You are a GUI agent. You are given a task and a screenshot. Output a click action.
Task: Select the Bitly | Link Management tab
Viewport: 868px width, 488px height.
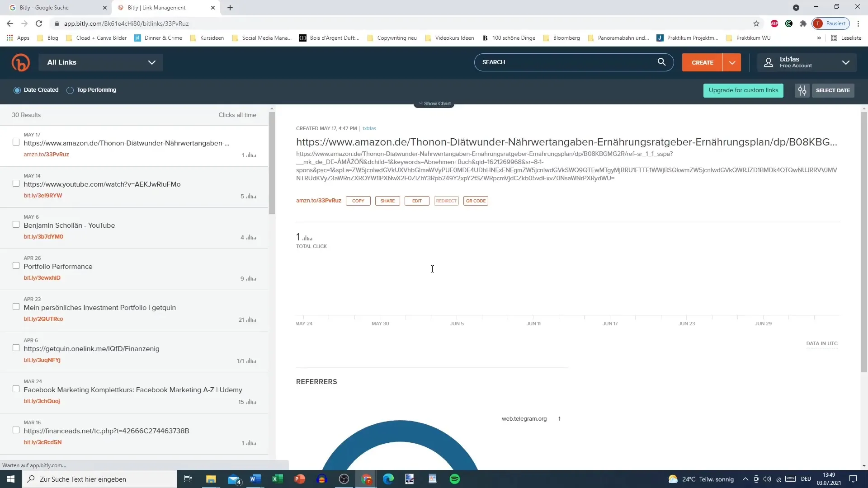click(165, 8)
